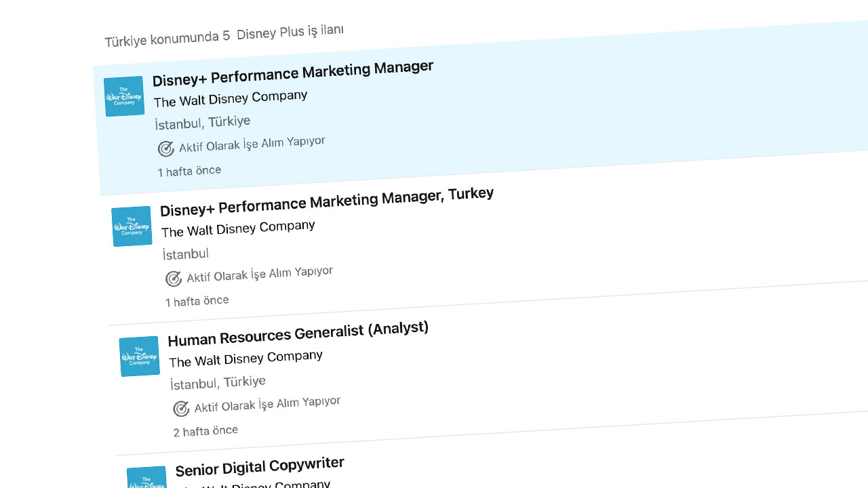Screen dimensions: 868x488
Task: Click Walt Disney logo beside Marketing Manager, Turkey
Action: coord(132,226)
